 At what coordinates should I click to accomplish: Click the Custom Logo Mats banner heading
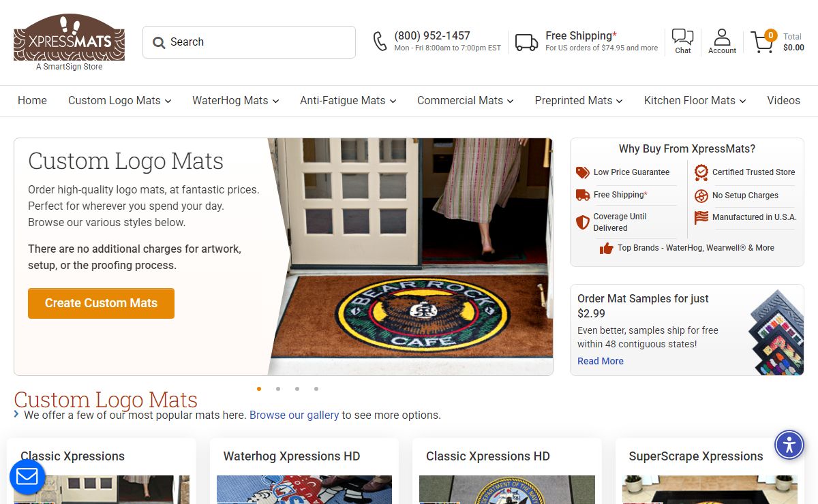tap(125, 161)
